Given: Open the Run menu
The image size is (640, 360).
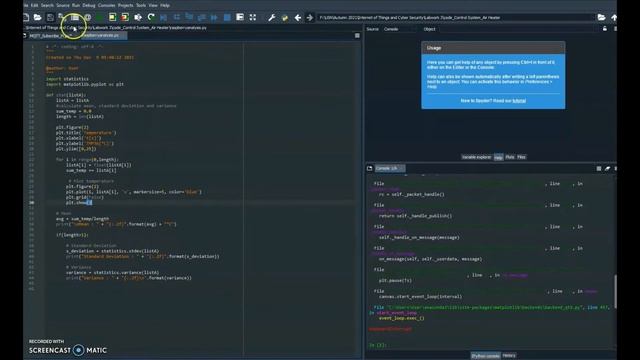Looking at the screenshot, I should [x=76, y=5].
